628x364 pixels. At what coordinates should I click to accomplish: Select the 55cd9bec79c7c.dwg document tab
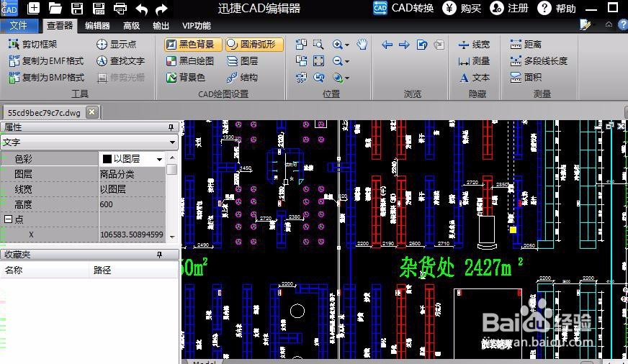click(x=44, y=113)
